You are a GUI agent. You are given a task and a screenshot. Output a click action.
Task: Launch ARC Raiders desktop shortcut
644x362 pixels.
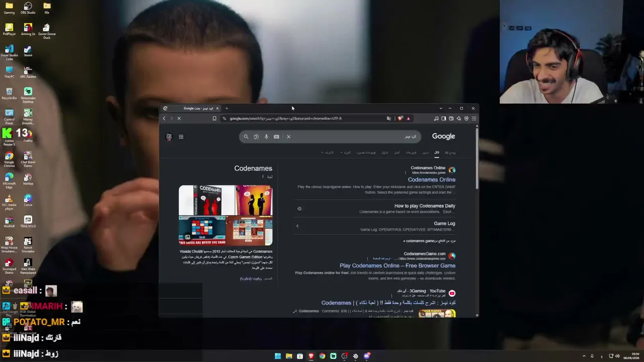[x=28, y=72]
